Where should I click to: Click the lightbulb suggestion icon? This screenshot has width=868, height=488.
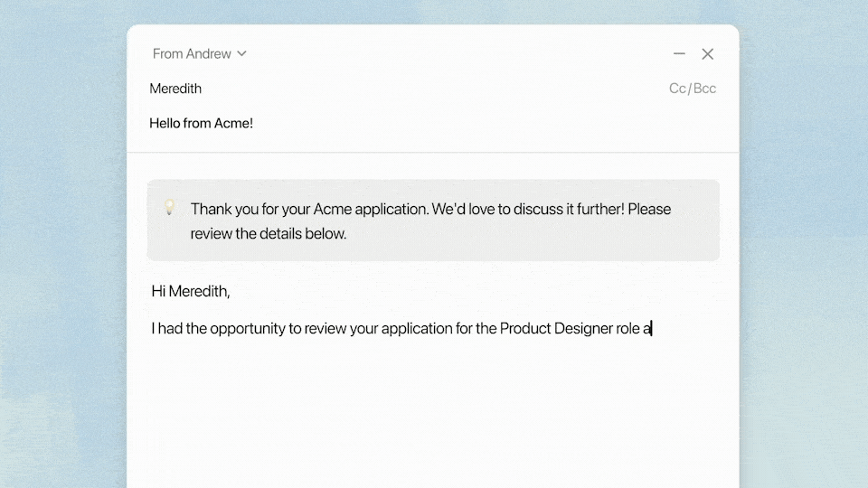click(x=169, y=208)
